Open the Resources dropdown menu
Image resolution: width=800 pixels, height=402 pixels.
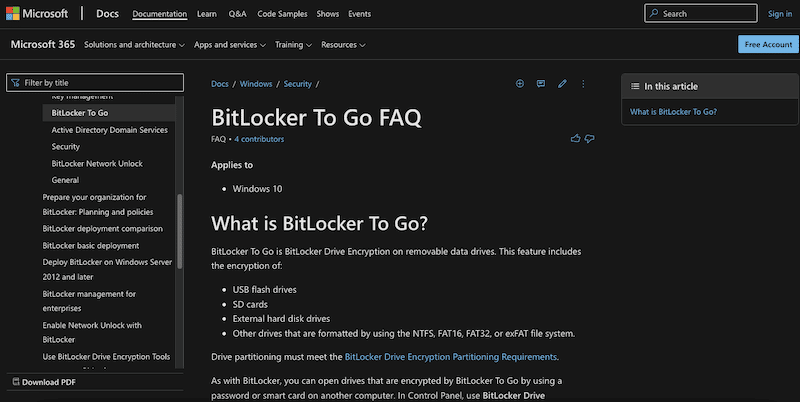point(343,45)
